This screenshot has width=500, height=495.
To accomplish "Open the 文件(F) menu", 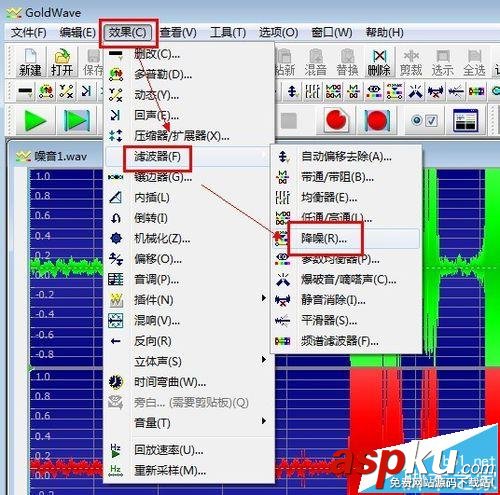I will (28, 33).
